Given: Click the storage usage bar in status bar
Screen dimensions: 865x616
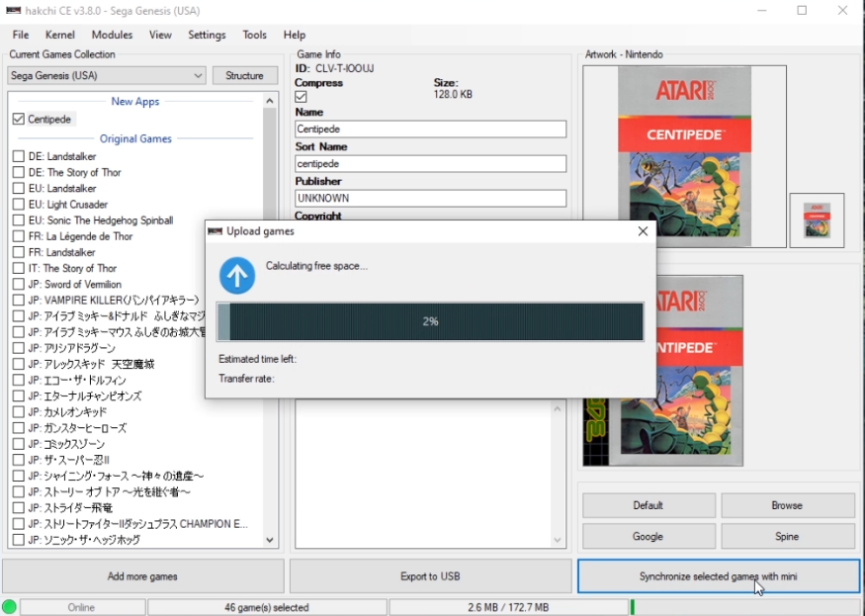Looking at the screenshot, I should pos(744,607).
